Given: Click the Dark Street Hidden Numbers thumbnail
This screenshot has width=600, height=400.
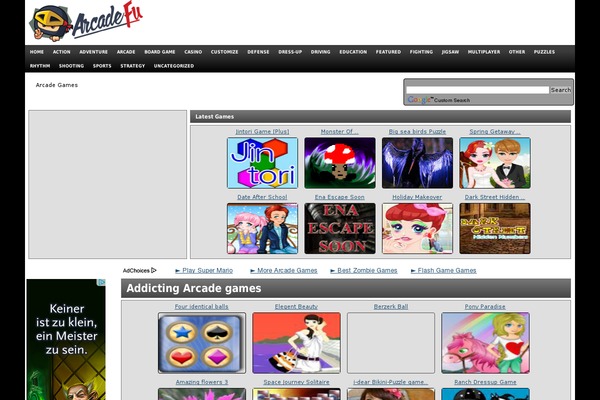Looking at the screenshot, I should [x=495, y=229].
